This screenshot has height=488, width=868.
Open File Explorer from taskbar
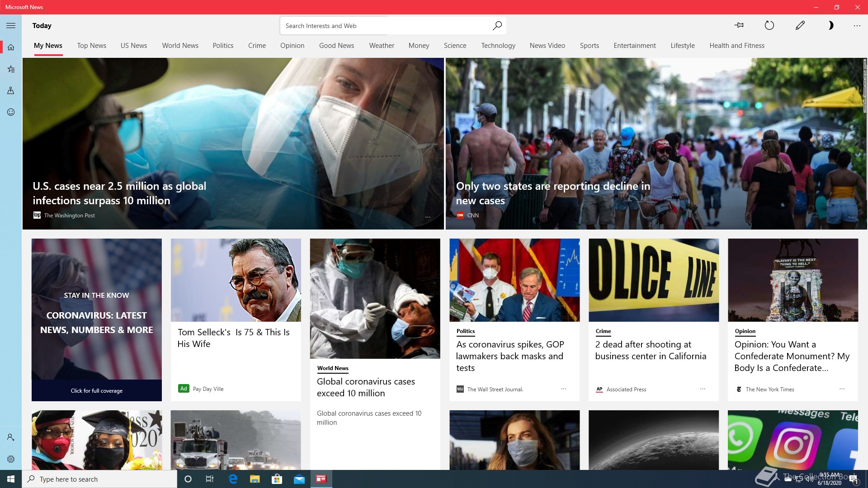coord(255,479)
